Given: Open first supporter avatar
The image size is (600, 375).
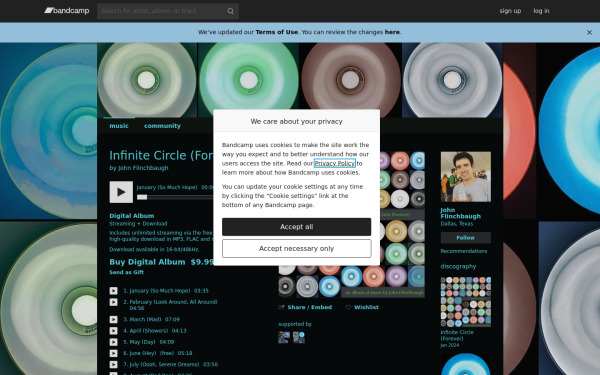Looking at the screenshot, I should coord(284,337).
